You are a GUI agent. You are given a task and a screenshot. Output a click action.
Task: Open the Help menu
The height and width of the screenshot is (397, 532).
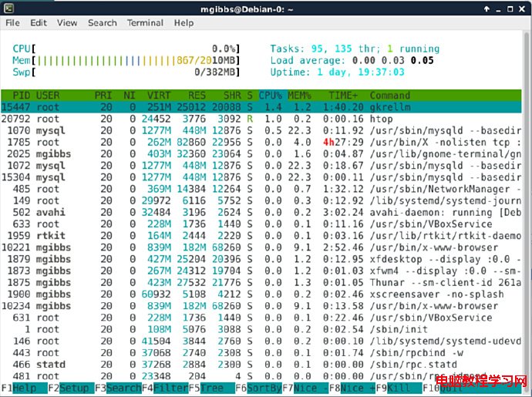point(184,22)
